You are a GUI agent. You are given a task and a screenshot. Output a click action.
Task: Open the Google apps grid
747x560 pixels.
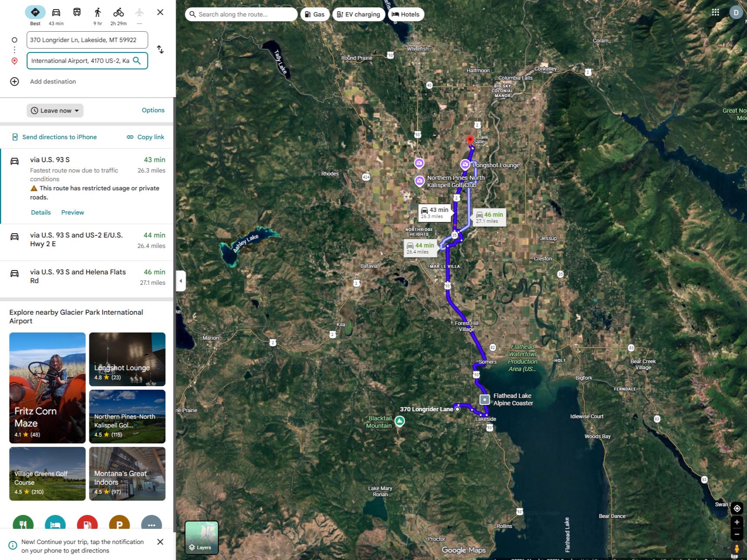coord(715,13)
